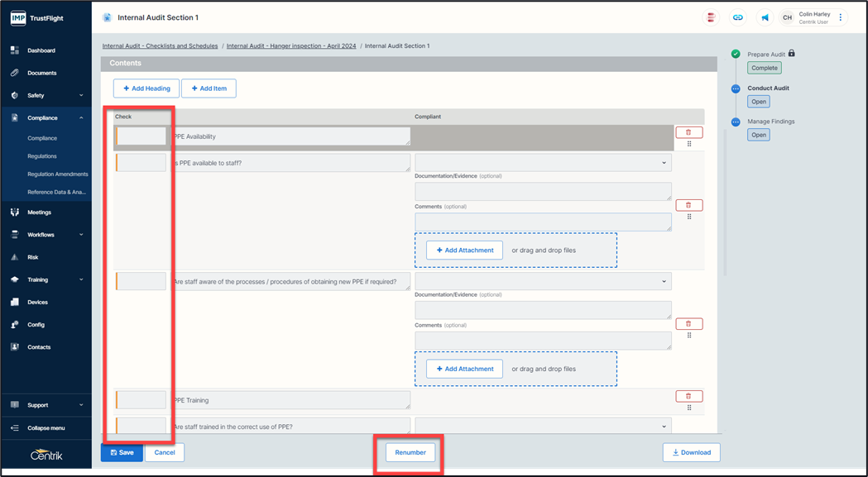Click the Renumber button

(410, 452)
